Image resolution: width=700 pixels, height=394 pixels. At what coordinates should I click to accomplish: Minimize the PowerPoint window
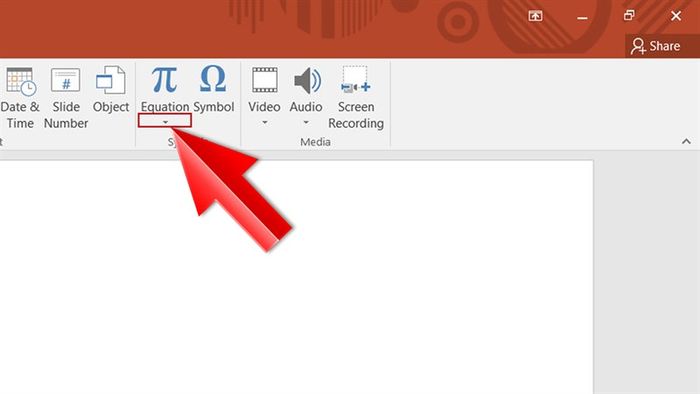click(582, 18)
